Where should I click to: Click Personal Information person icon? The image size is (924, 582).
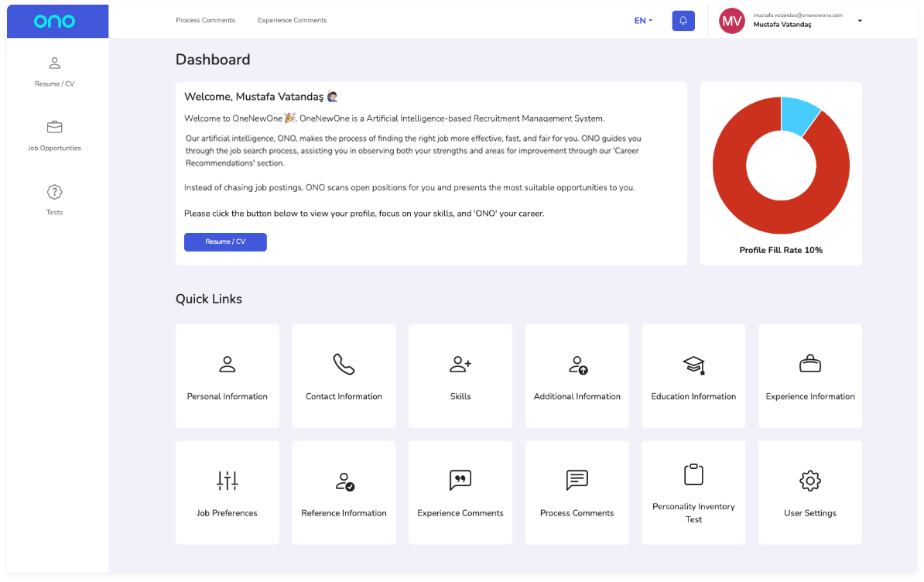227,365
